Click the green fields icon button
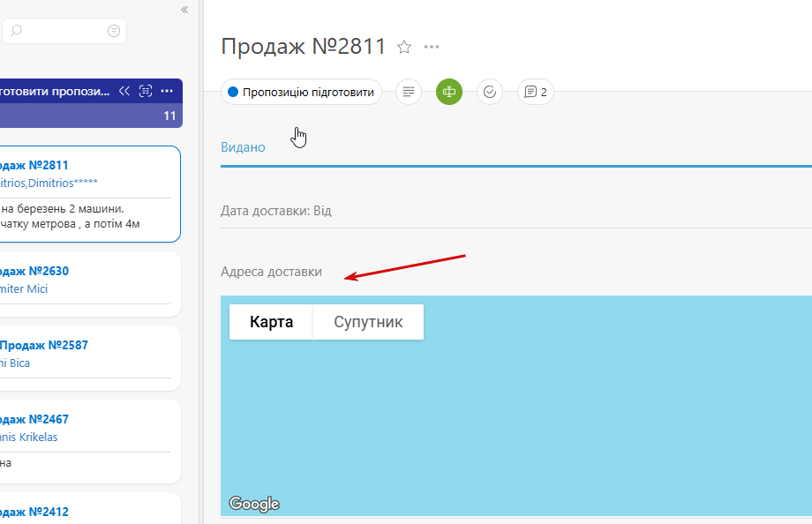 449,92
